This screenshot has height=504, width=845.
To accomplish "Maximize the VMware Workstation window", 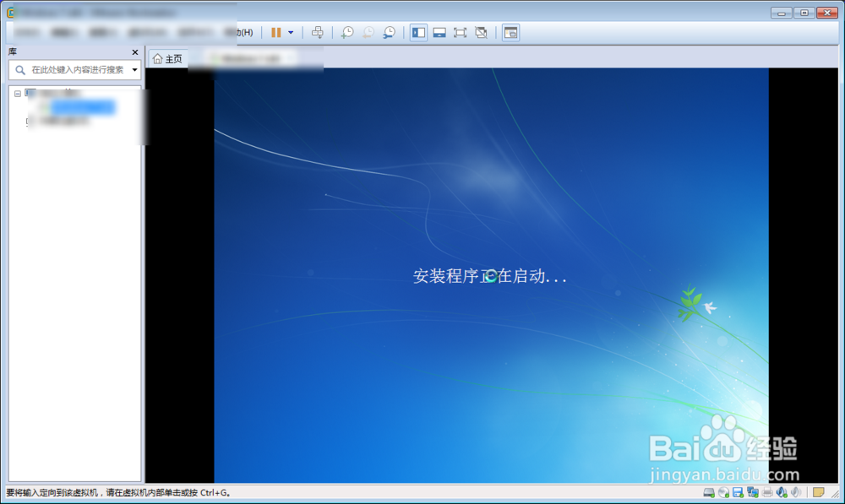I will click(x=804, y=13).
